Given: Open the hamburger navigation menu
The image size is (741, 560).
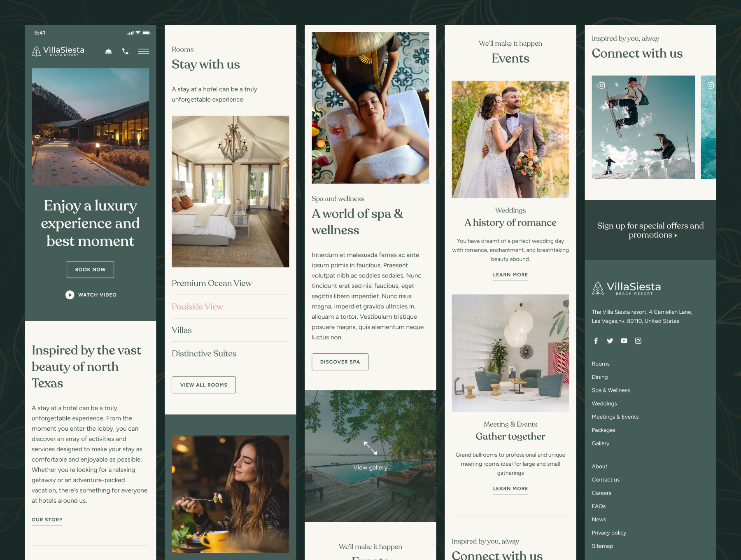Looking at the screenshot, I should [x=143, y=51].
